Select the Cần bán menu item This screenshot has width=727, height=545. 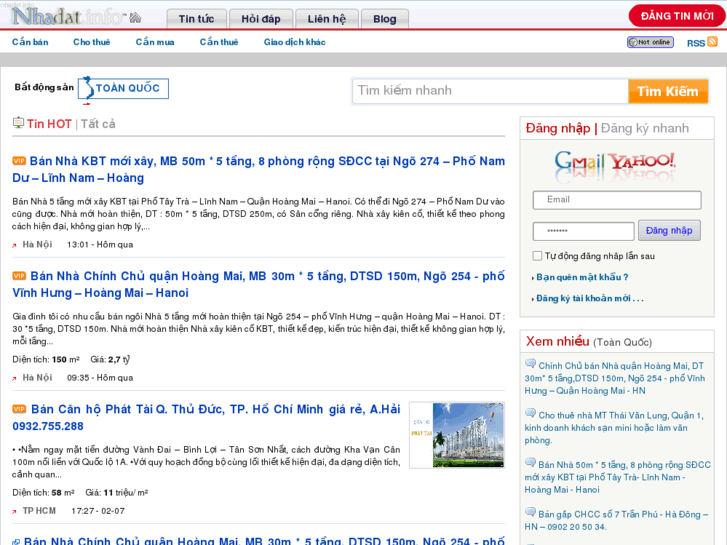pos(30,42)
